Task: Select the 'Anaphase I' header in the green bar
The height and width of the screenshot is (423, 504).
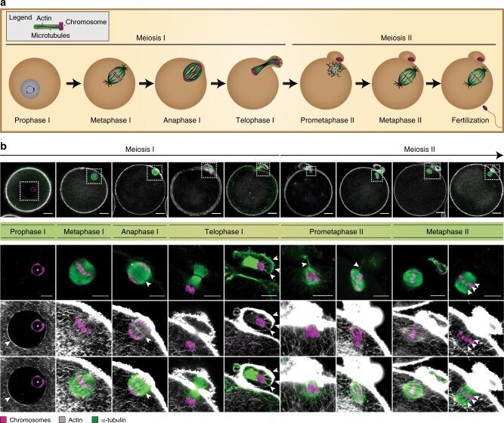Action: pyautogui.click(x=140, y=232)
